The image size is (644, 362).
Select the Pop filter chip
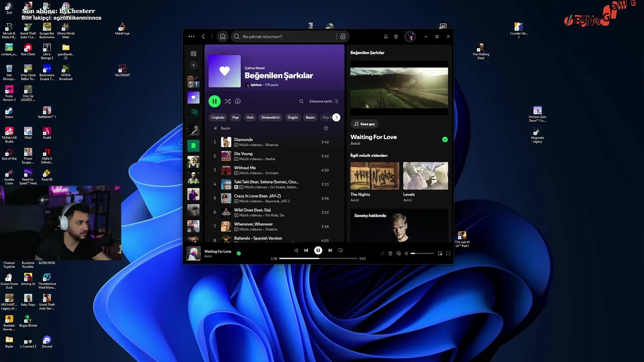coord(235,117)
